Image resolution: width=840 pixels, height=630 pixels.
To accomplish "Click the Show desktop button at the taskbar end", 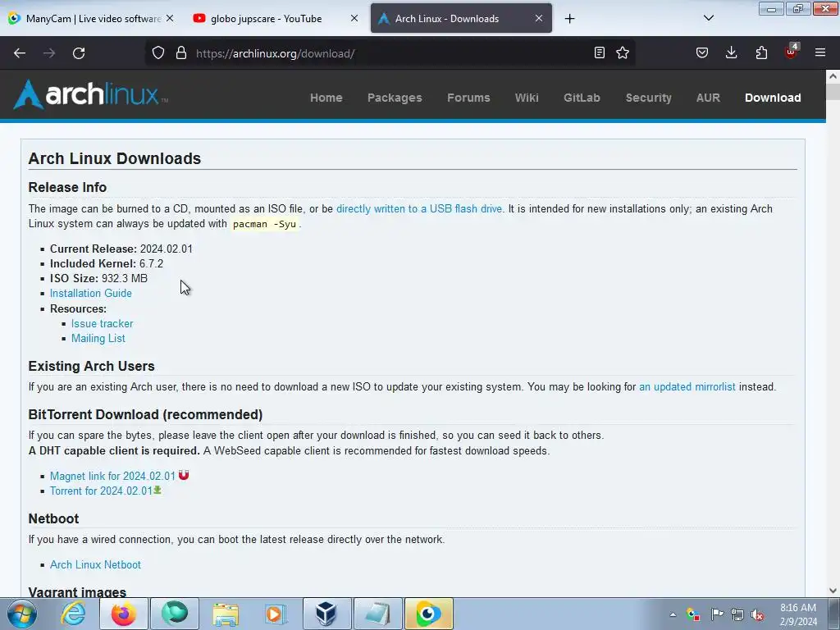I will tap(834, 614).
